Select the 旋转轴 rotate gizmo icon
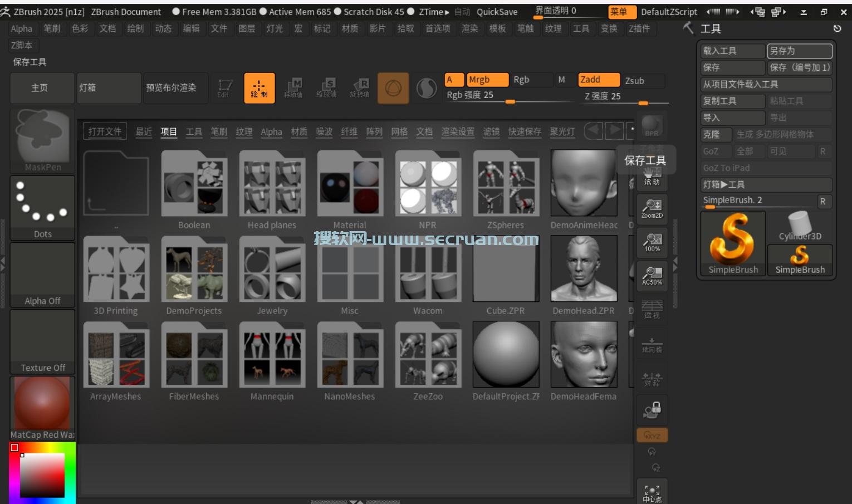Screen dimensions: 852x504 [x=360, y=88]
